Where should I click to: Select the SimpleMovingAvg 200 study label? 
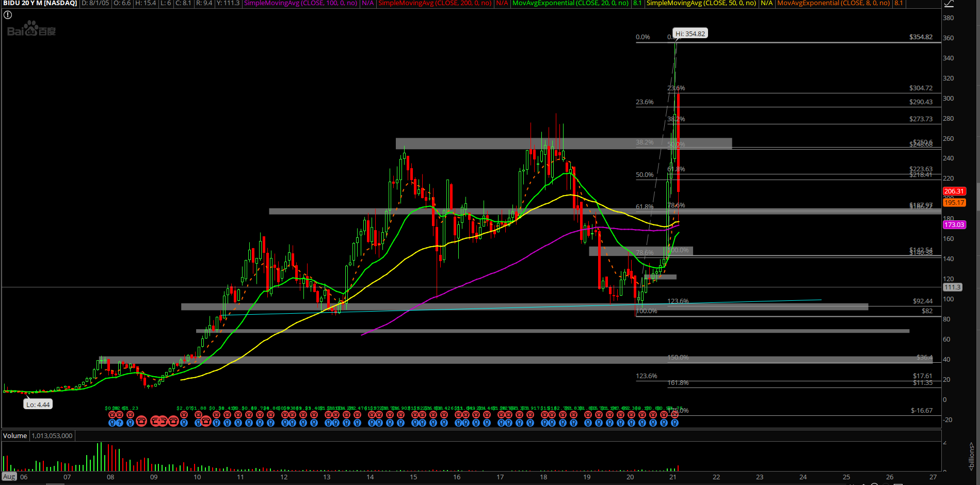435,3
